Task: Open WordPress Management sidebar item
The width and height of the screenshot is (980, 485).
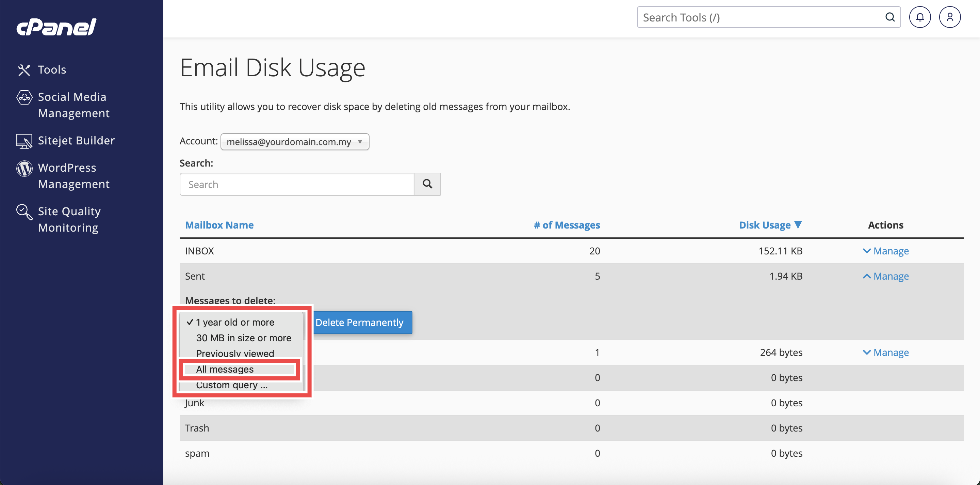Action: click(x=73, y=175)
